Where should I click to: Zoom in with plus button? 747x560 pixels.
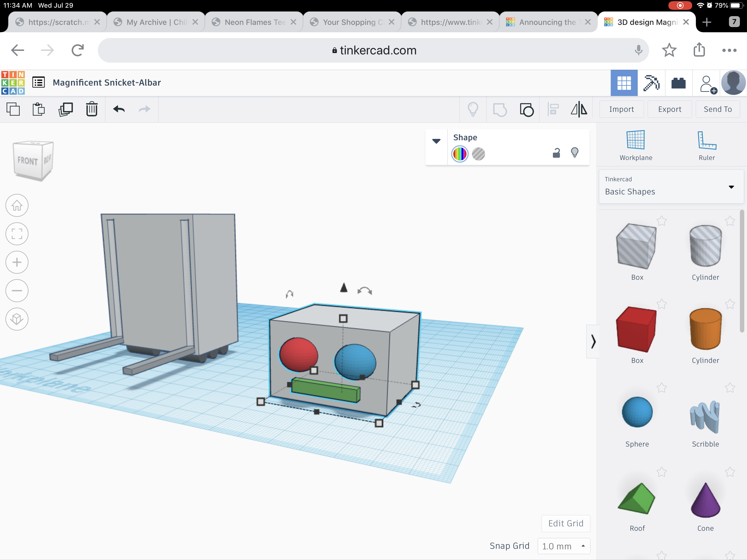[x=17, y=262]
